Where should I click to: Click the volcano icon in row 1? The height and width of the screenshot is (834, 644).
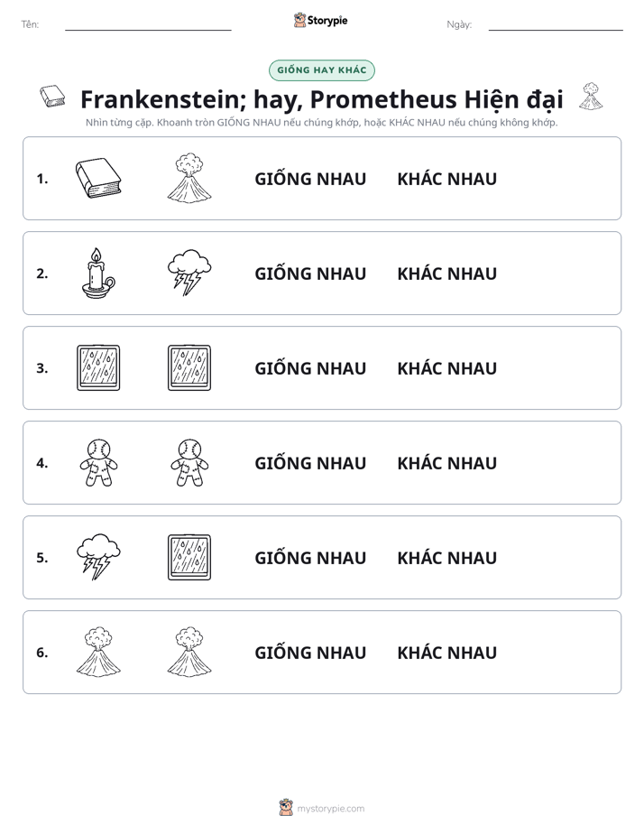(x=189, y=178)
